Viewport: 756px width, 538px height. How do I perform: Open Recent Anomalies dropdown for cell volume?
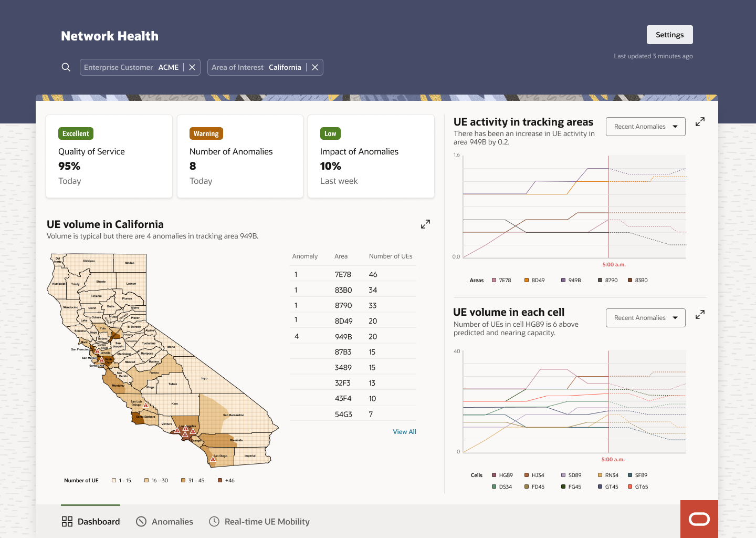[645, 318]
